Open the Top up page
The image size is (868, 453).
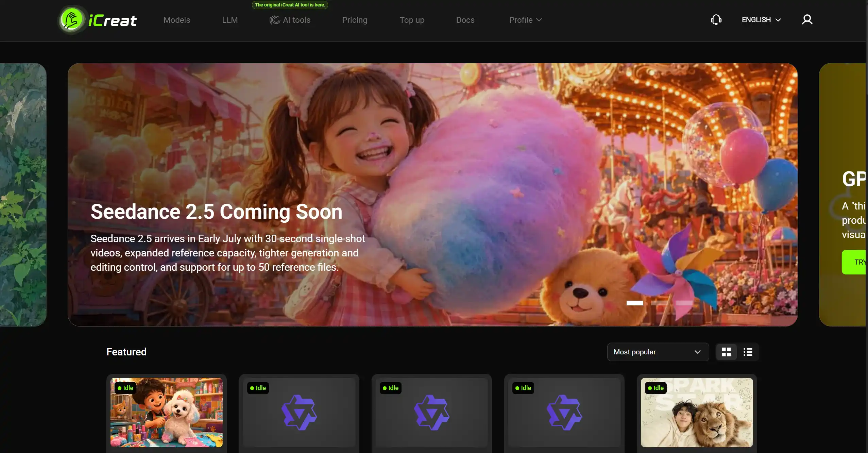(x=412, y=20)
